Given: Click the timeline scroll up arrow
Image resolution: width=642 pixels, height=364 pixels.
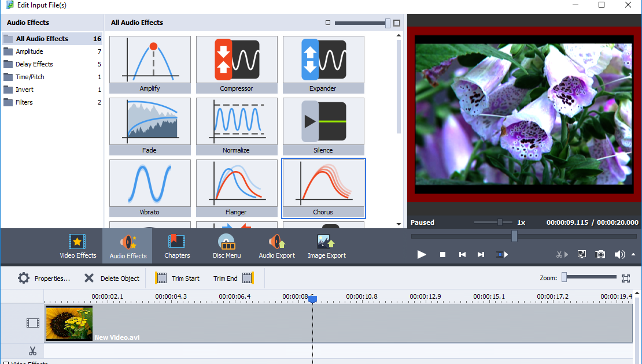Looking at the screenshot, I should (x=637, y=294).
